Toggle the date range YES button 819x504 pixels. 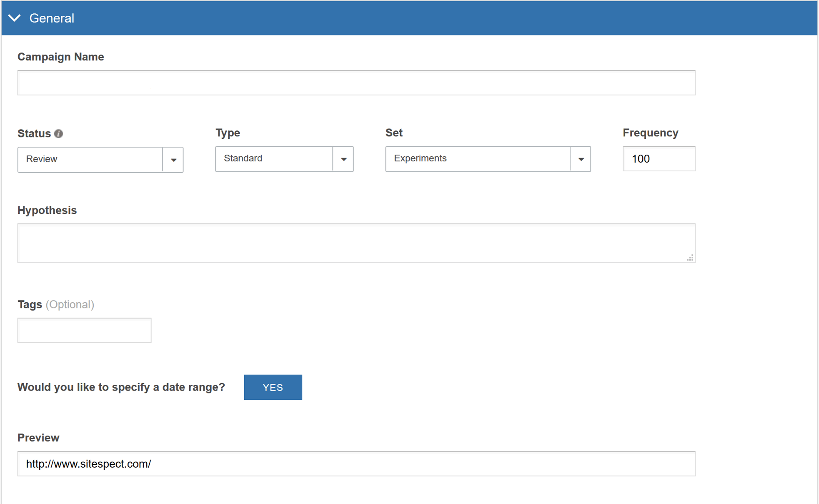point(273,387)
